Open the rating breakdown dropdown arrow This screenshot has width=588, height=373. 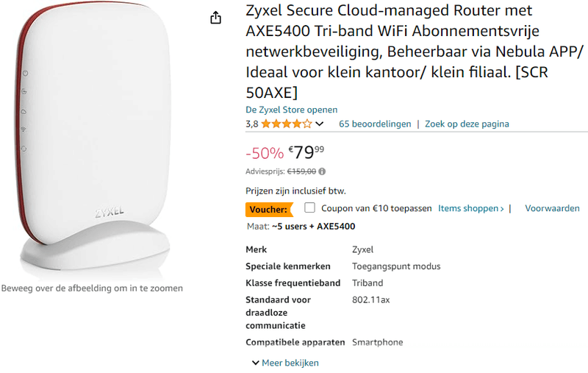(x=320, y=124)
